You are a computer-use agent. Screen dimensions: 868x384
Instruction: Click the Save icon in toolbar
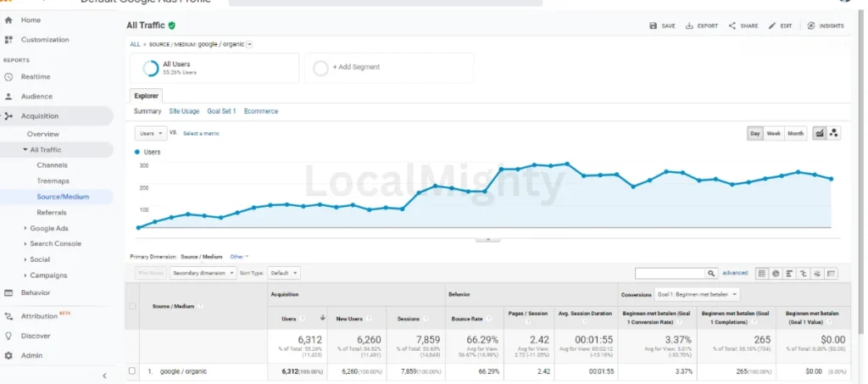point(654,26)
